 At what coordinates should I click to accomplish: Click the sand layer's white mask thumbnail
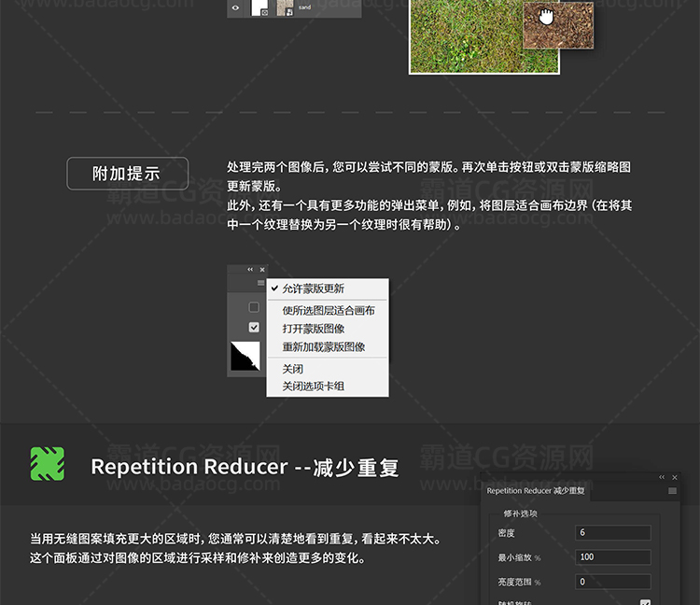pyautogui.click(x=259, y=7)
